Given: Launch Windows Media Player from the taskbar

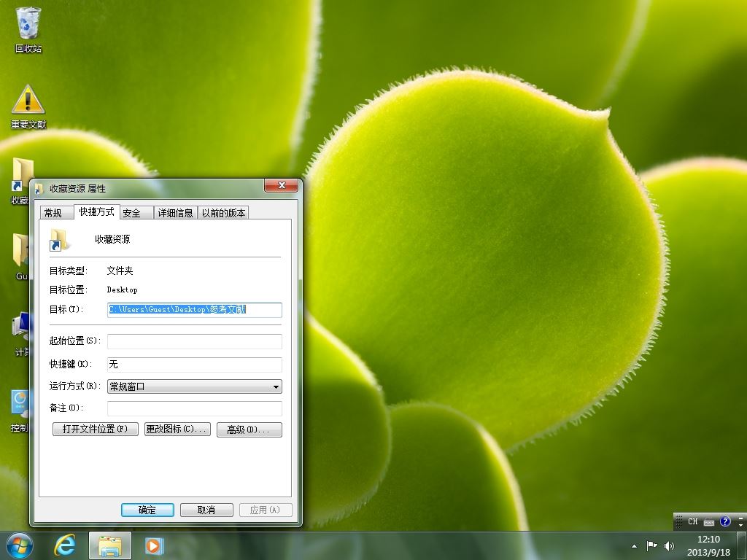Looking at the screenshot, I should tap(153, 545).
